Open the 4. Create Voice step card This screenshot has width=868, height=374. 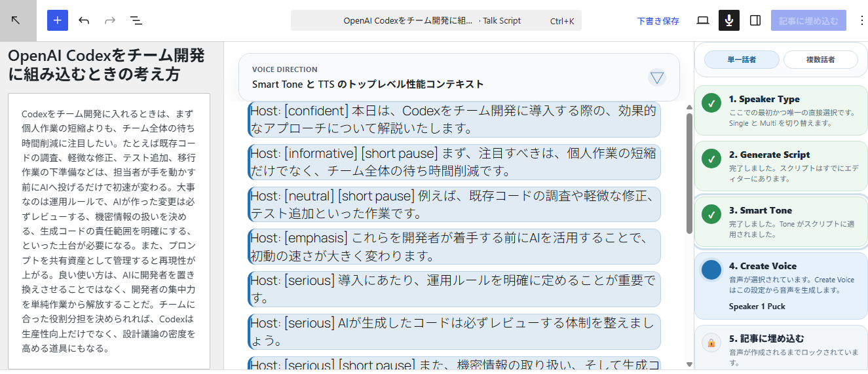781,286
